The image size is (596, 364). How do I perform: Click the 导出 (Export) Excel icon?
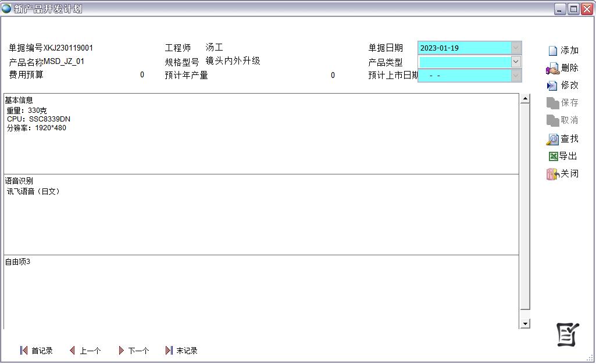coord(553,156)
